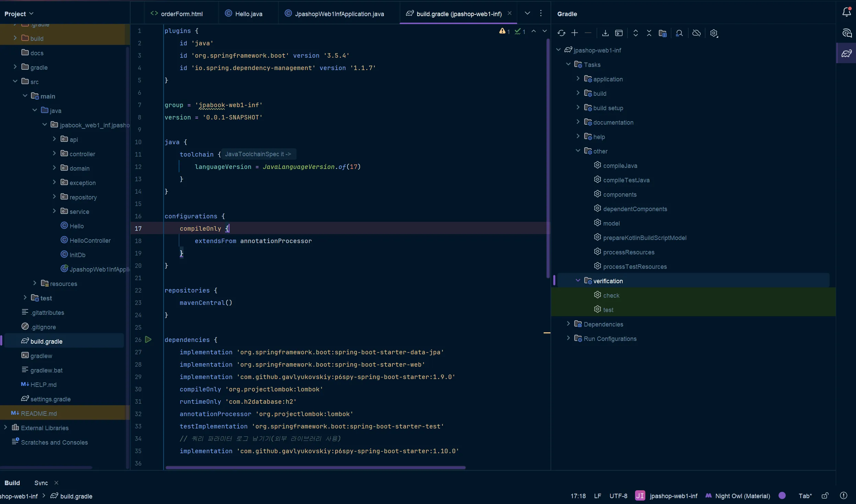
Task: Change UTF-8 file encoding in status bar
Action: (x=618, y=496)
